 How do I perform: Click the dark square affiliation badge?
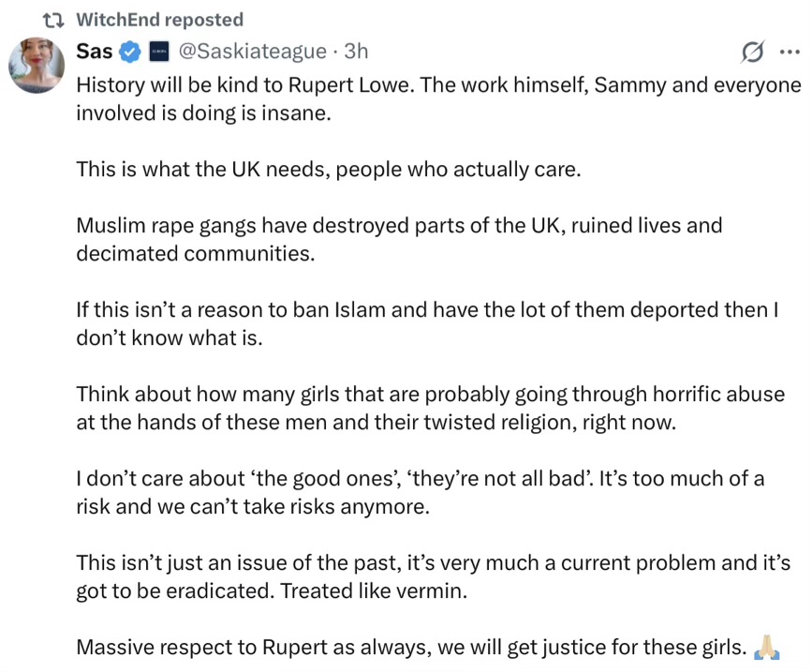[159, 52]
